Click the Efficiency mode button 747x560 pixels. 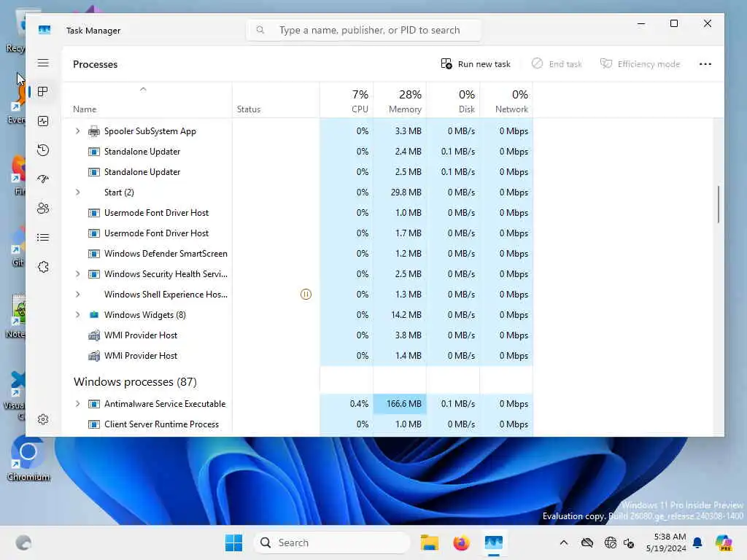[x=640, y=64]
